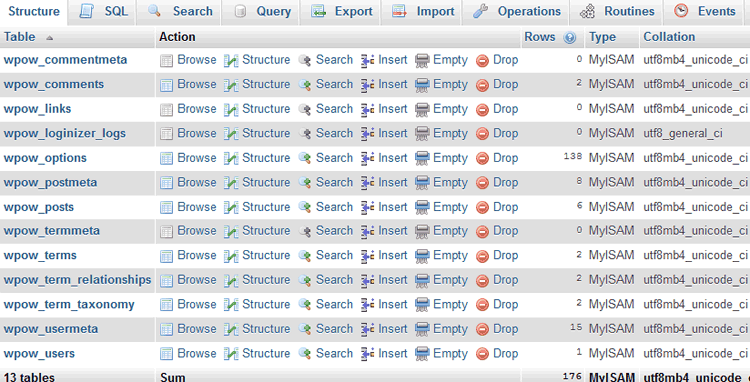Viewport: 750px width, 382px height.
Task: Click Empty icon for wpow_options
Action: point(422,158)
